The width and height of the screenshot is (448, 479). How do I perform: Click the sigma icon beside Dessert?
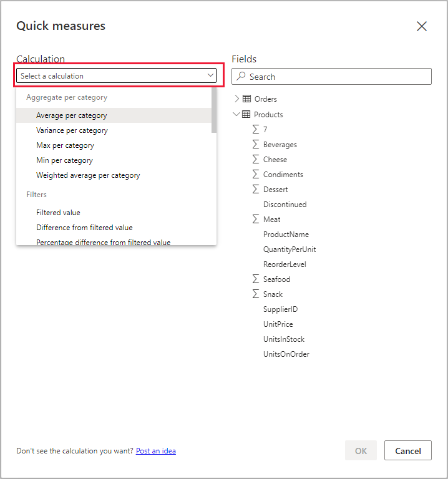[x=255, y=189]
